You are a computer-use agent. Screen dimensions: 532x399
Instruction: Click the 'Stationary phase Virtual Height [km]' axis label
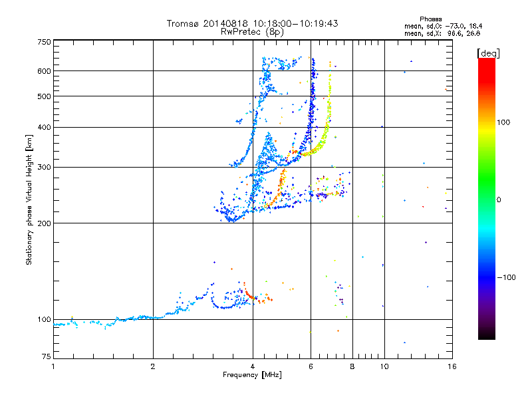pos(29,199)
